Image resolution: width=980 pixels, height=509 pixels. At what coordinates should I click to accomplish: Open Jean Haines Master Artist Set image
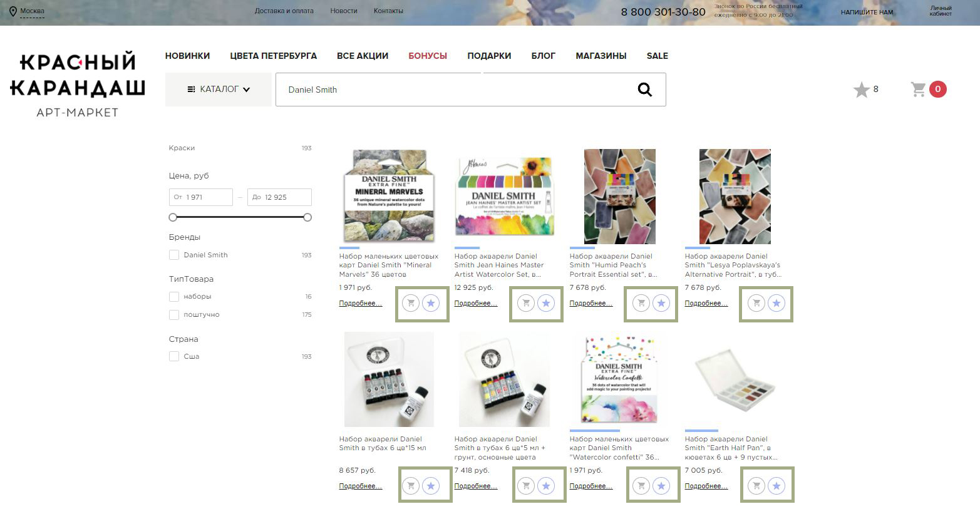pos(504,196)
